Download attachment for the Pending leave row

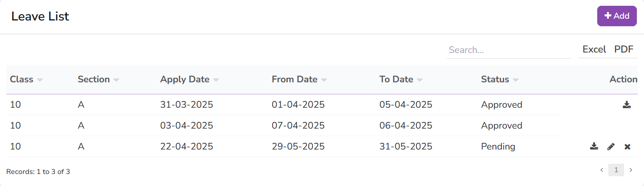(594, 146)
